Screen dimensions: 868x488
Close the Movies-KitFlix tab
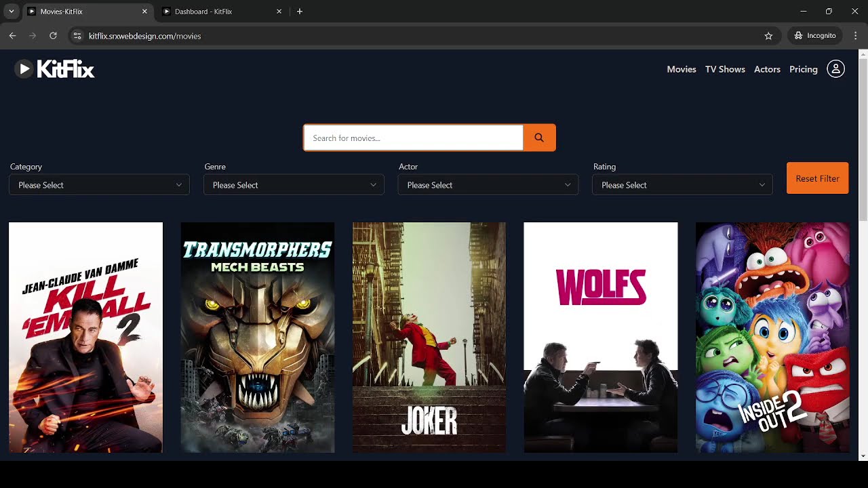[144, 12]
